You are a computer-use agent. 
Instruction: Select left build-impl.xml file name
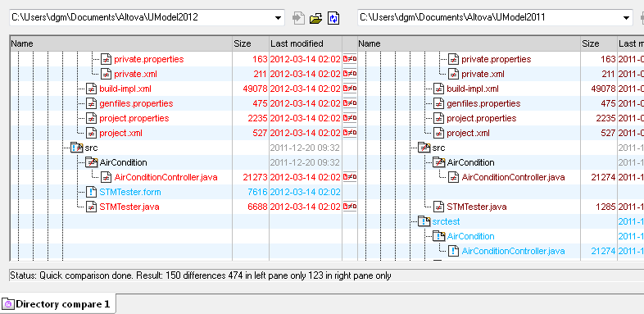[x=125, y=89]
